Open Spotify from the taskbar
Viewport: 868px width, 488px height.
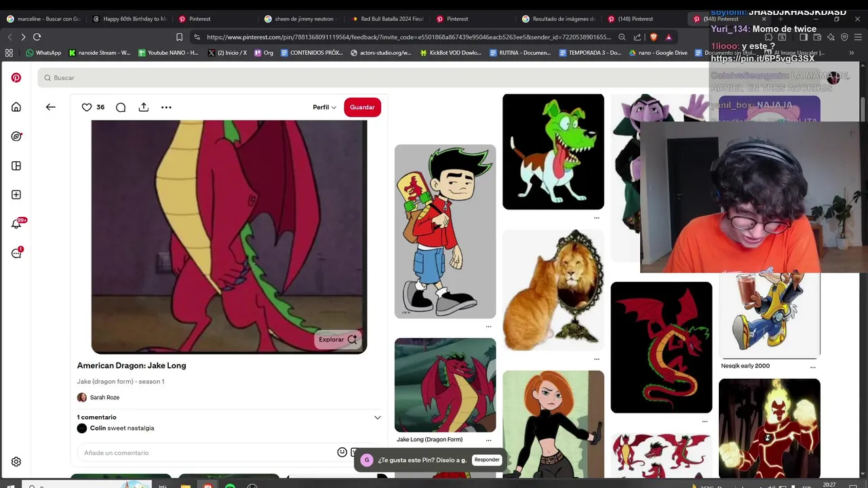(x=230, y=486)
